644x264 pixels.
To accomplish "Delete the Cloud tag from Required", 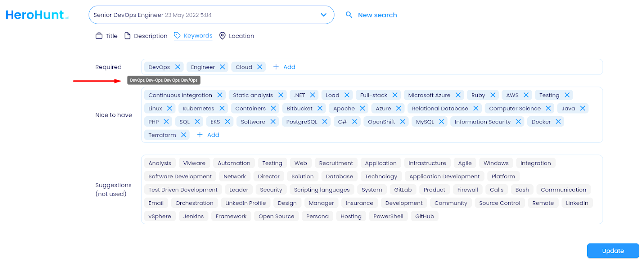I will (x=260, y=67).
